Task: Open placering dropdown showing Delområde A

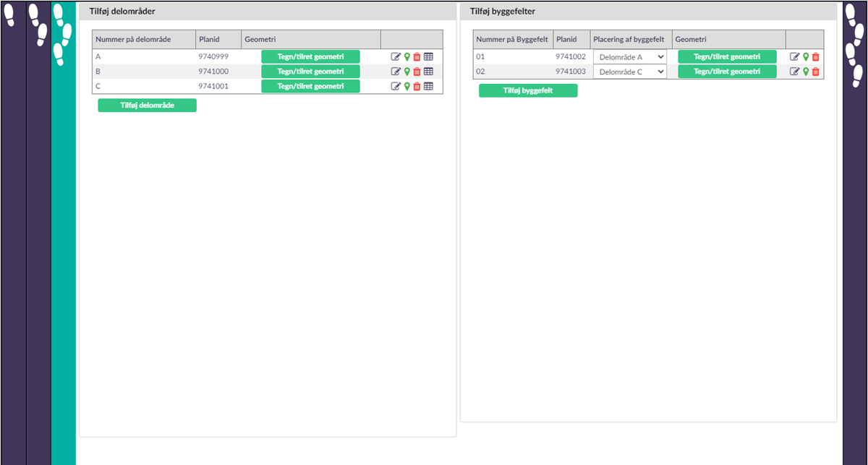Action: 629,57
